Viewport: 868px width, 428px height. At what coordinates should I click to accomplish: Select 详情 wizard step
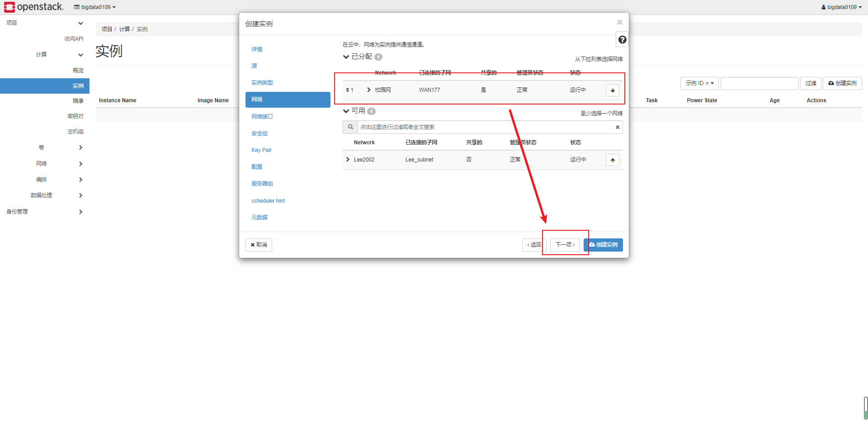pyautogui.click(x=288, y=49)
